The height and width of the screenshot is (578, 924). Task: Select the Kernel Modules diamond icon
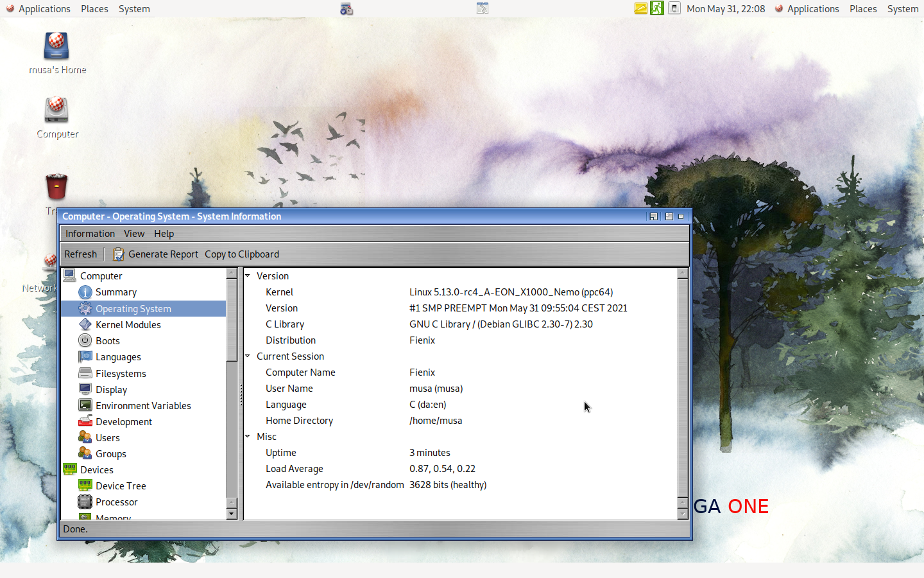85,324
